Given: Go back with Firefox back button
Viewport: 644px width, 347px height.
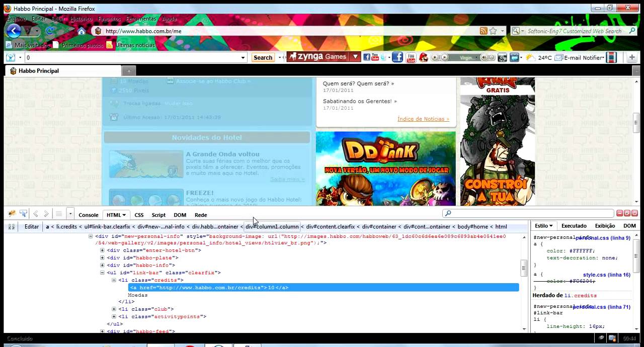Looking at the screenshot, I should (x=14, y=31).
